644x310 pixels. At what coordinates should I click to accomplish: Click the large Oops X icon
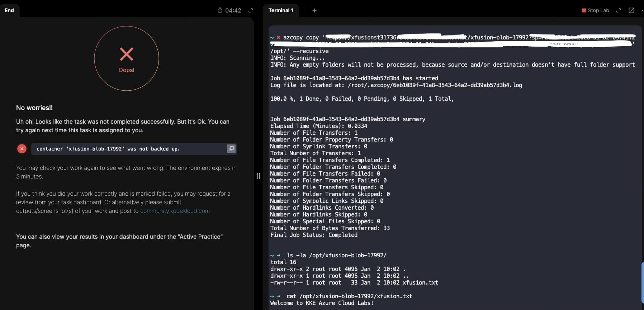pyautogui.click(x=127, y=54)
